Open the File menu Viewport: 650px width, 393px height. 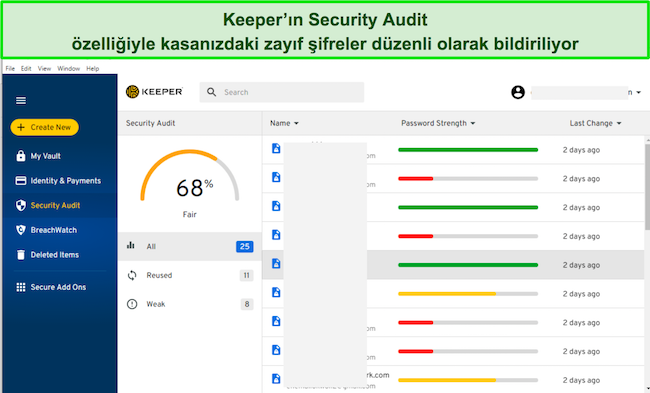pos(10,68)
